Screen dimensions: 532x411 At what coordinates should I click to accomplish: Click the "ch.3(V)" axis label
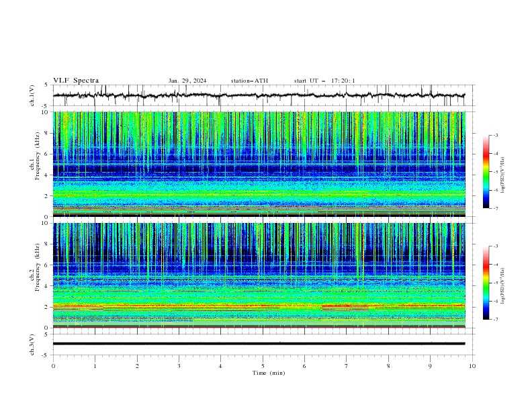point(32,345)
